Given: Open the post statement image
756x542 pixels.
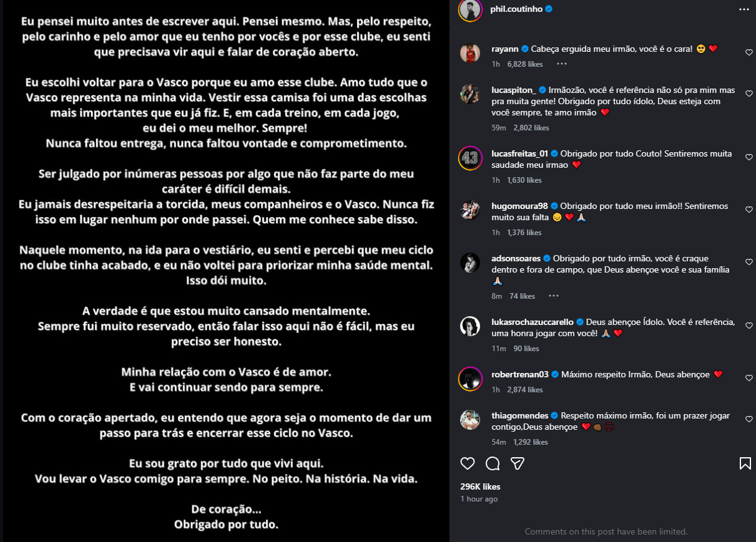Looking at the screenshot, I should point(225,271).
